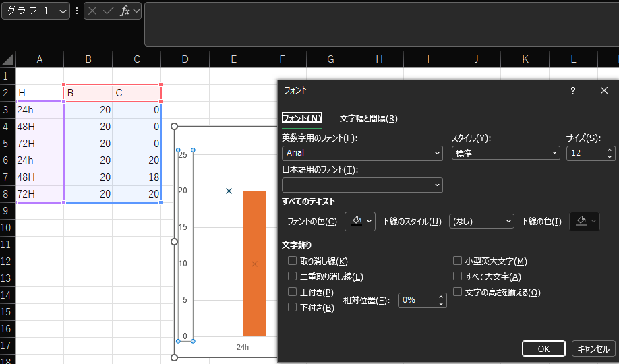Click the 24h category axis label in chart
The width and height of the screenshot is (619, 364).
[x=242, y=347]
